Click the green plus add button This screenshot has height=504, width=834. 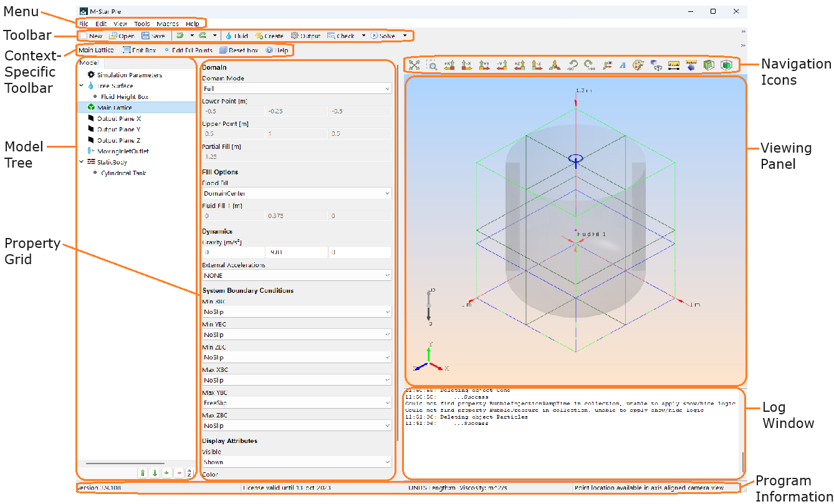[x=166, y=473]
